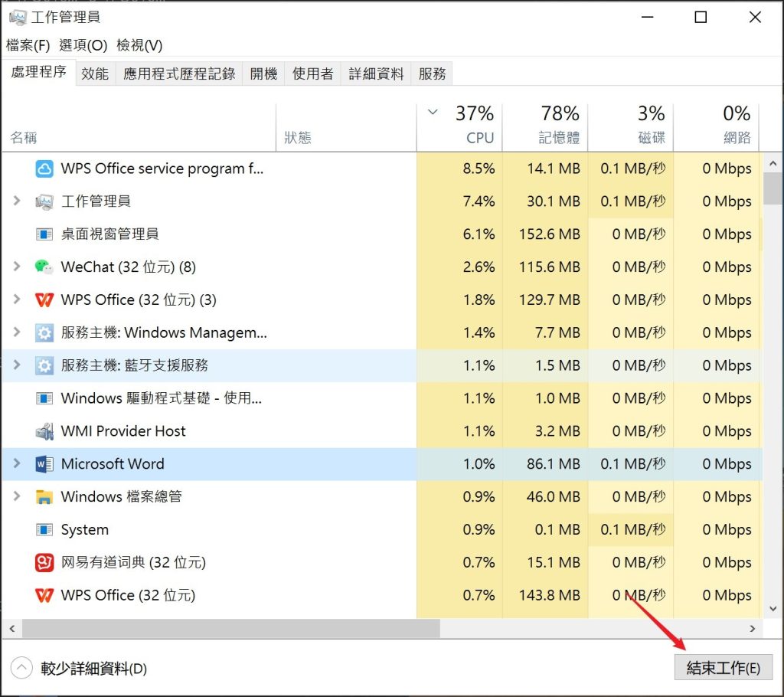Switch to the 效能 tab
This screenshot has height=697, width=784.
point(95,74)
